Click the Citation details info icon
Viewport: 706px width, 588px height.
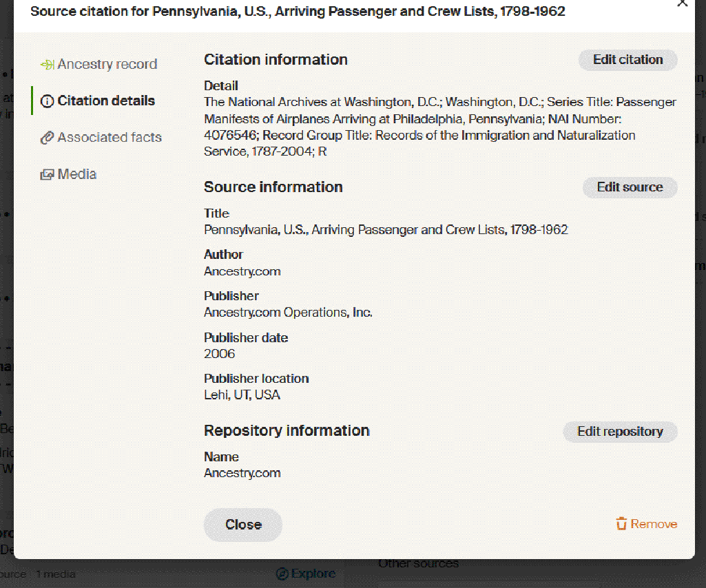click(x=47, y=101)
